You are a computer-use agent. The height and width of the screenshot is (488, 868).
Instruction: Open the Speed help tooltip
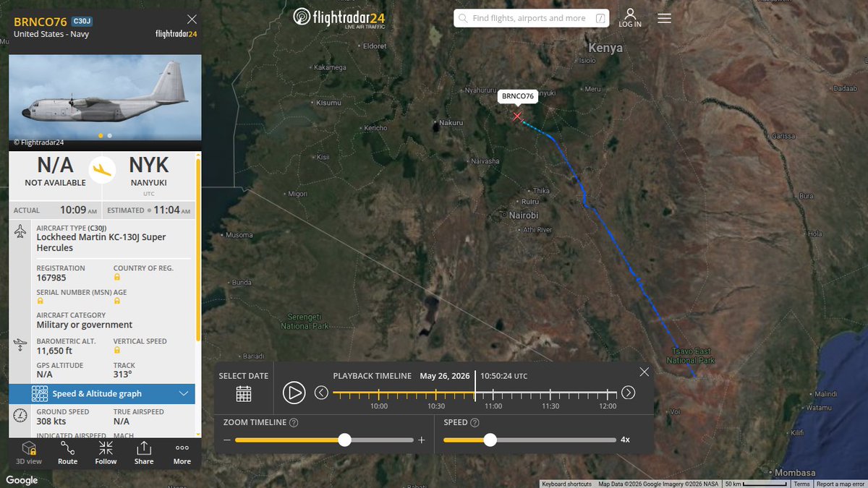(x=475, y=422)
